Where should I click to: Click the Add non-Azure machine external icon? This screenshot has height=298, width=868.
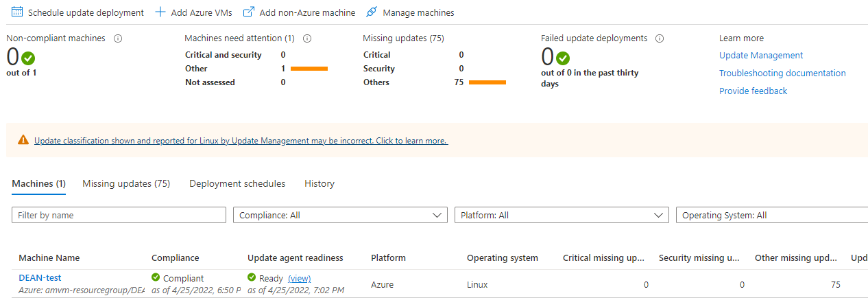pyautogui.click(x=249, y=12)
